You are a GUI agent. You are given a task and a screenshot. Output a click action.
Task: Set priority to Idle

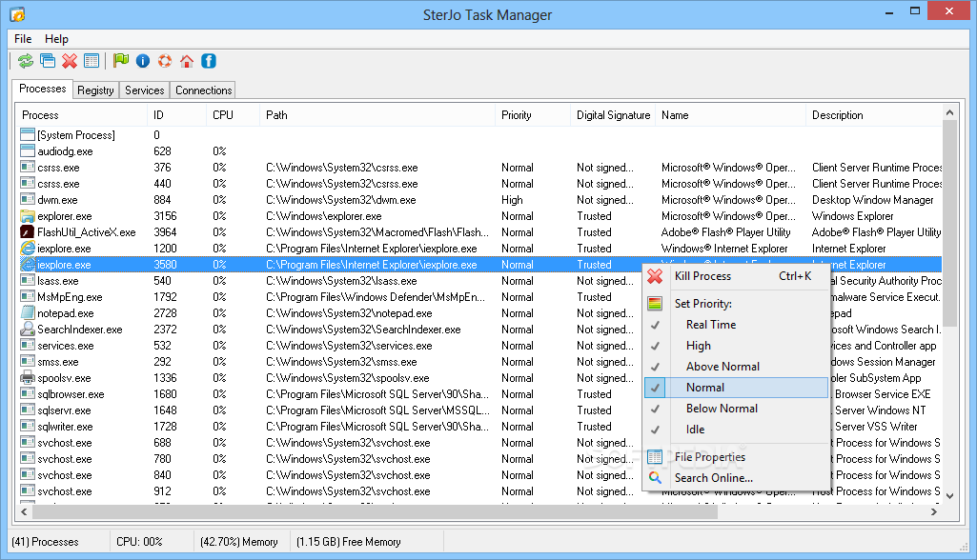(736, 430)
